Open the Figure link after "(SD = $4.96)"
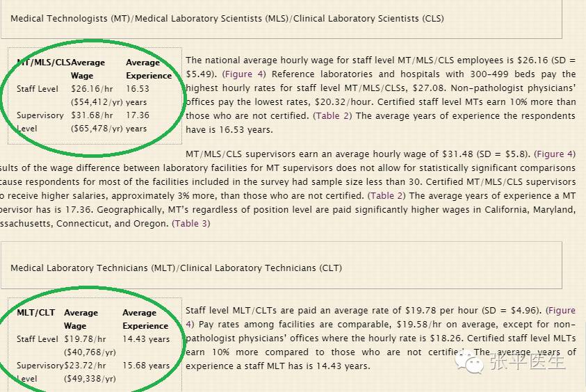 (x=562, y=311)
